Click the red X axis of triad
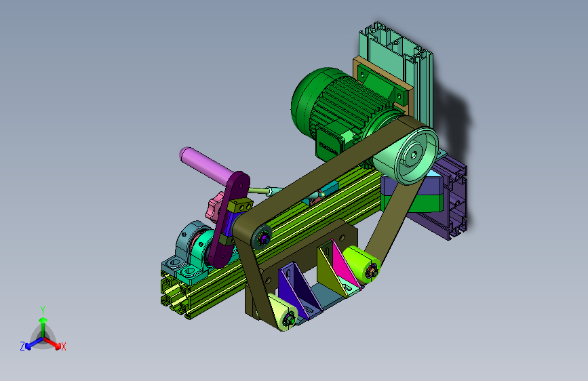The width and height of the screenshot is (588, 381). tap(53, 343)
